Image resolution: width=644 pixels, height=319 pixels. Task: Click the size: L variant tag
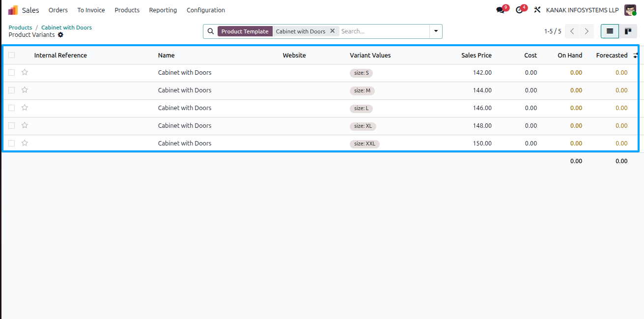tap(361, 108)
